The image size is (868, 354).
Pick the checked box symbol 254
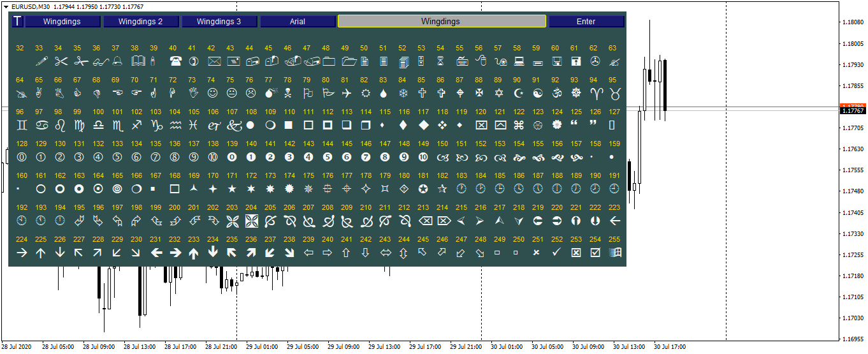click(595, 253)
